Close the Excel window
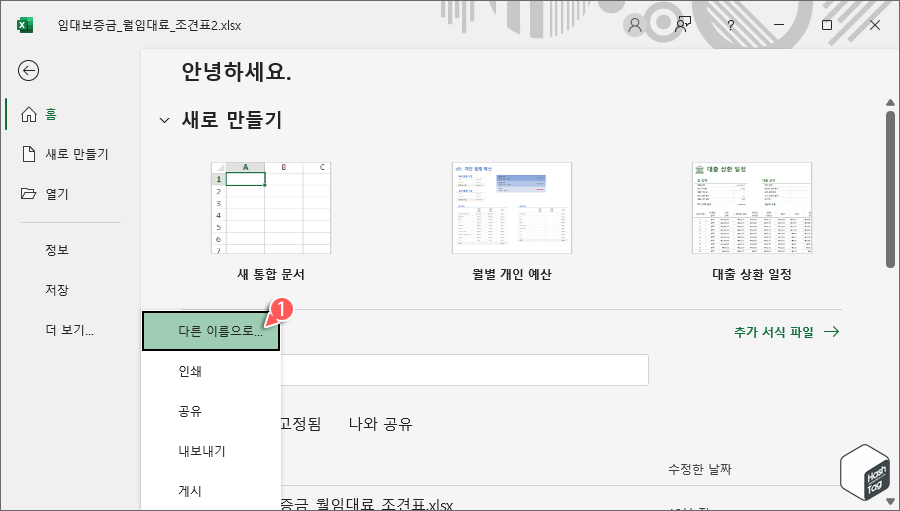 click(875, 25)
